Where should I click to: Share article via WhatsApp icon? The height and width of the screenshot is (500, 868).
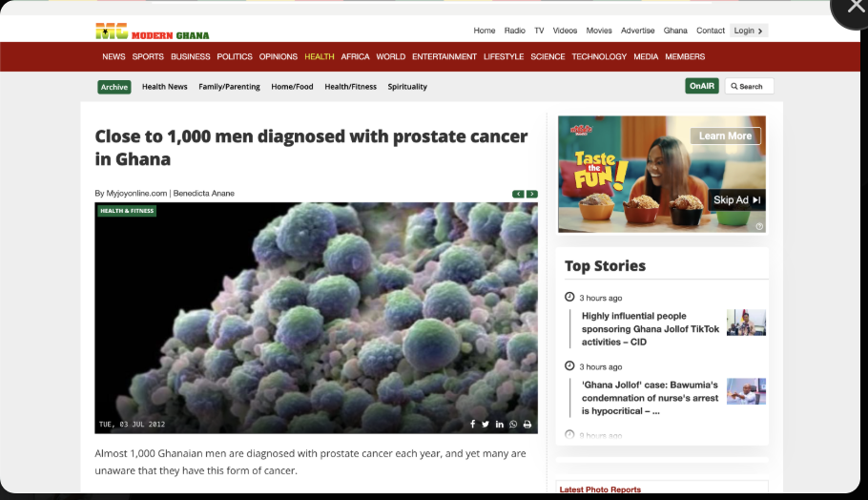[x=513, y=425]
